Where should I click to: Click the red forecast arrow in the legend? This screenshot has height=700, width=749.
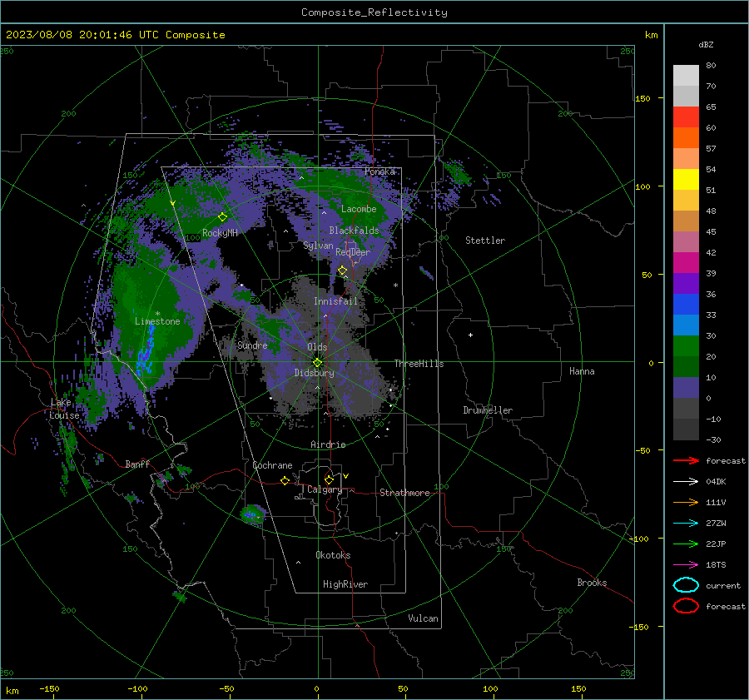(x=686, y=460)
